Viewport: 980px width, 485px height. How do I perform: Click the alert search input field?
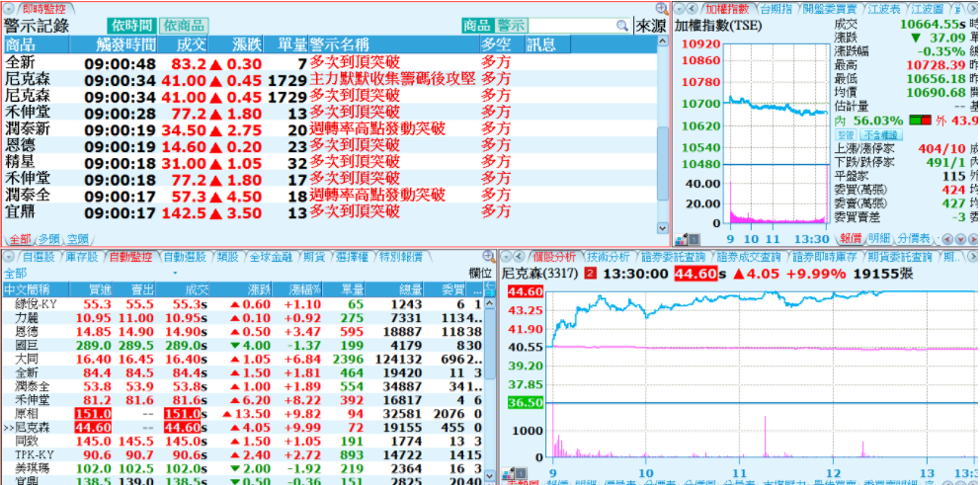[585, 26]
